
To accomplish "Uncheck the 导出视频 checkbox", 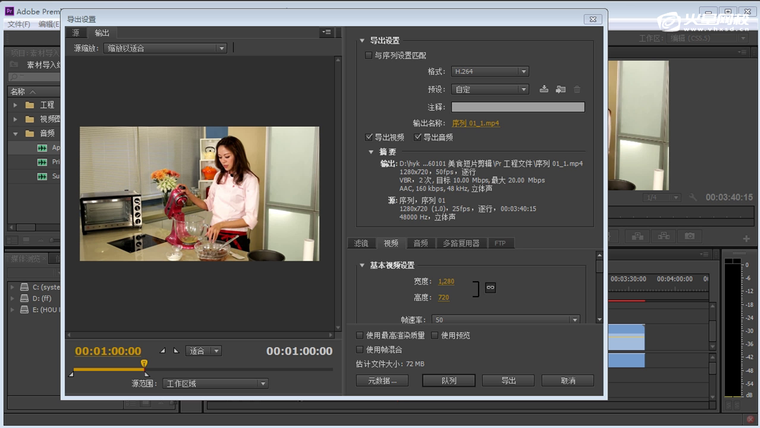I will coord(370,137).
